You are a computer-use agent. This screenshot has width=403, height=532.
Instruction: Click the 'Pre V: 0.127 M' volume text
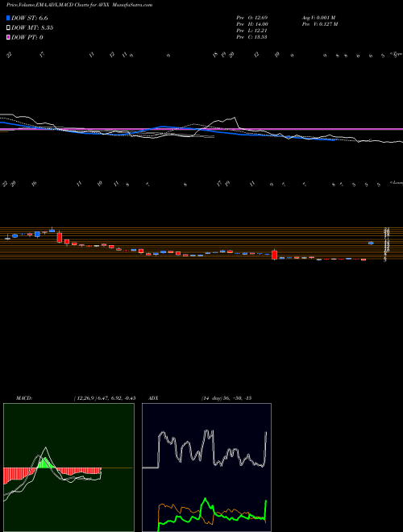(321, 24)
